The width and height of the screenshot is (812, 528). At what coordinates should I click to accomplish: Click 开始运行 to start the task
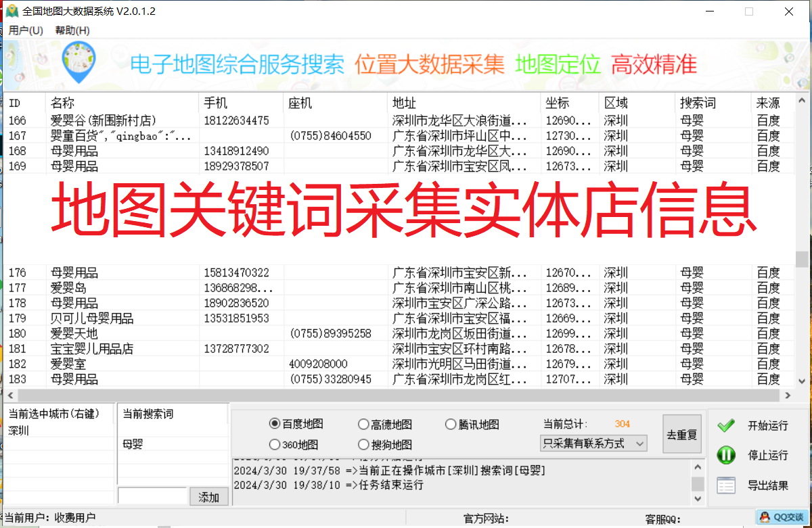tap(767, 425)
